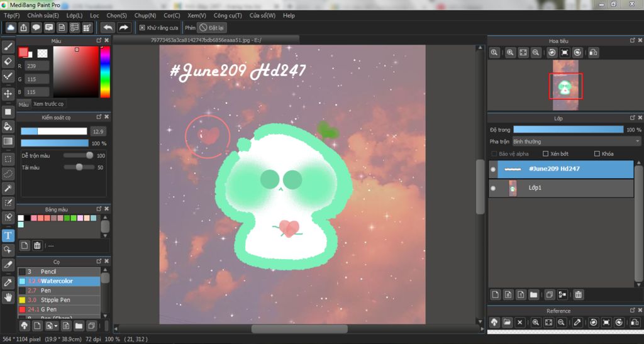The height and width of the screenshot is (344, 644).
Task: Enable Khóa lock checkbox
Action: coord(597,153)
